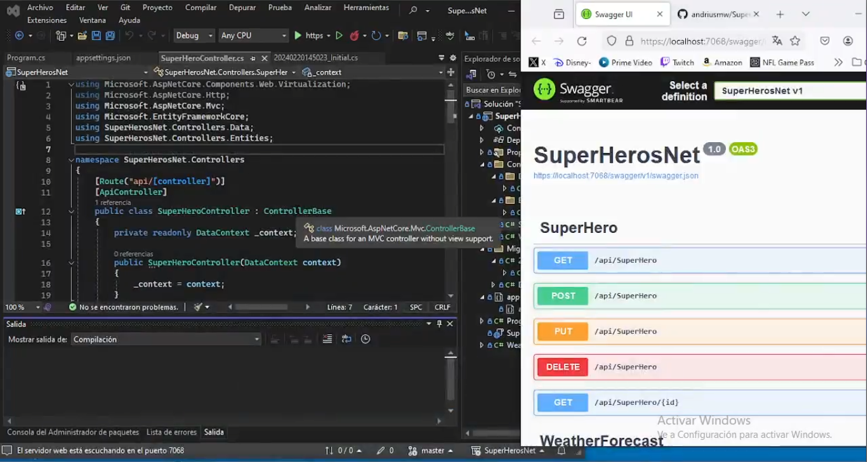Image resolution: width=868 pixels, height=462 pixels.
Task: Click the pencil pending changes icon in status bar
Action: tap(385, 451)
